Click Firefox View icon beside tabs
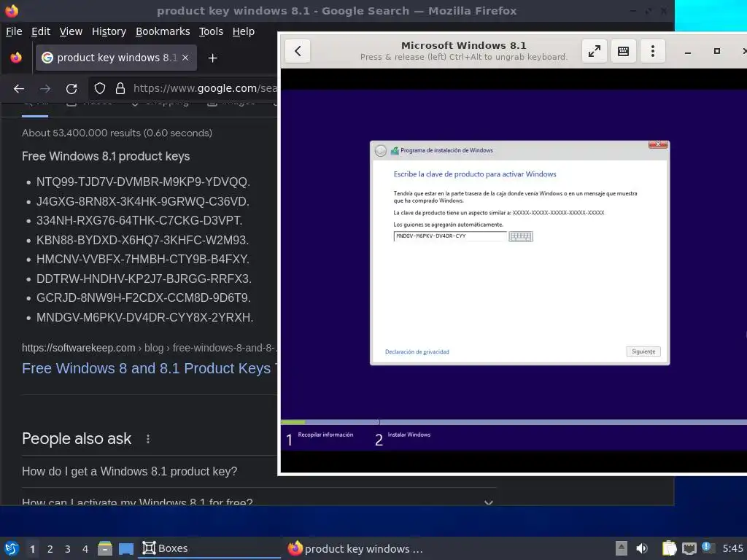Image resolution: width=747 pixels, height=560 pixels. click(x=16, y=58)
